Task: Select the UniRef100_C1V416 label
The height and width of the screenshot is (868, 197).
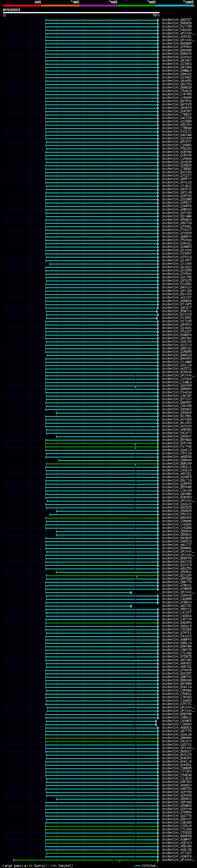Action: click(x=177, y=379)
